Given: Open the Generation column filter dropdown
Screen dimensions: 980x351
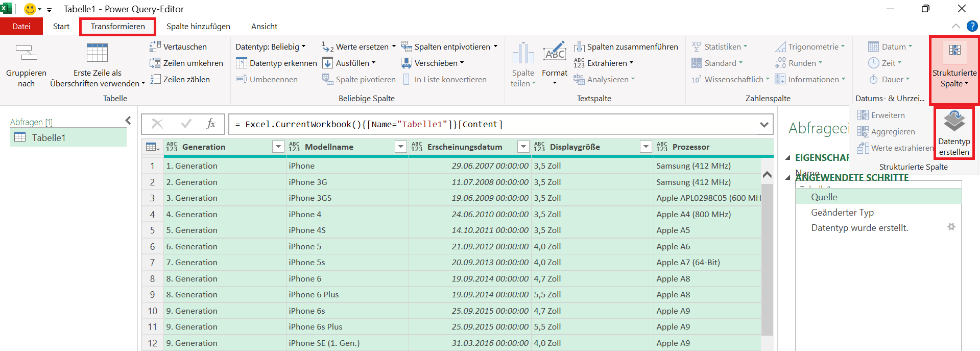Looking at the screenshot, I should click(x=278, y=147).
